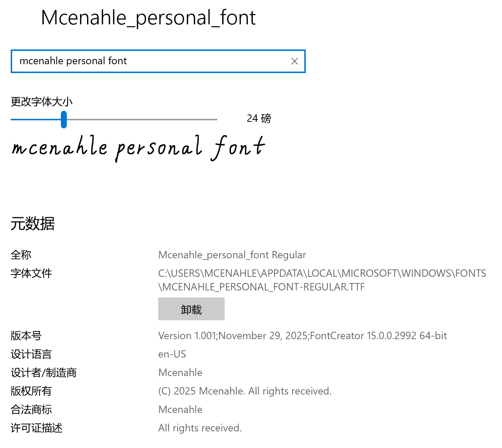
Task: Click the 卸载 (Uninstall) button
Action: [x=191, y=309]
